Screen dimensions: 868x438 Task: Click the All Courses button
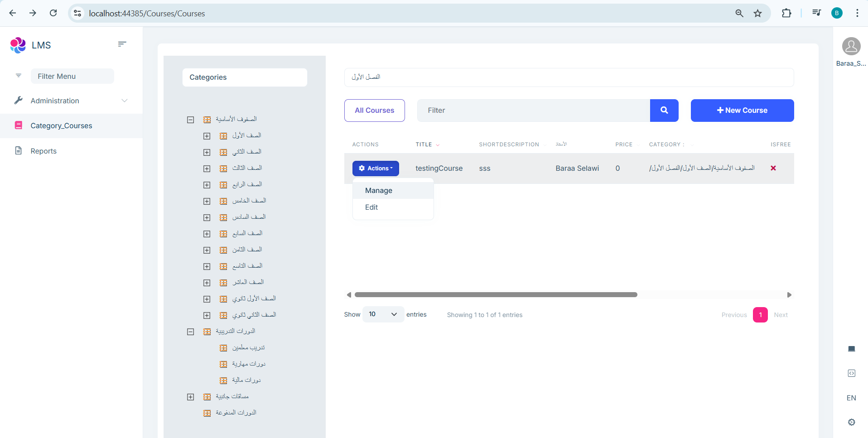coord(375,111)
